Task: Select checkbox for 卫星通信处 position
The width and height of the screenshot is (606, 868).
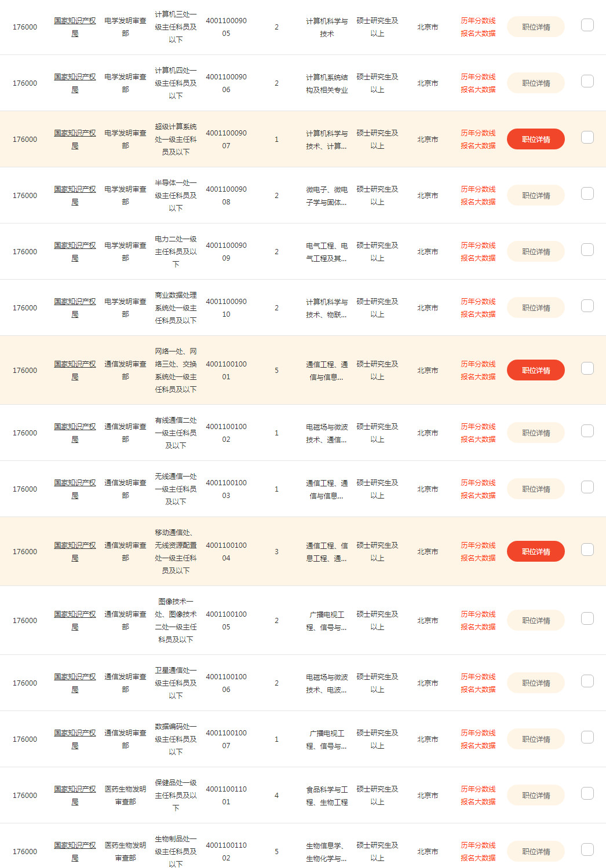Action: pos(587,681)
